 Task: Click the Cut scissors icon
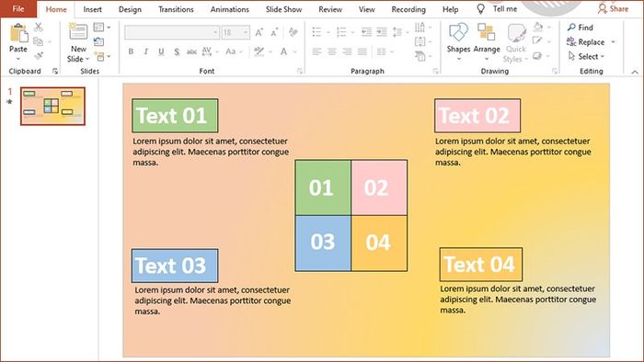tap(39, 27)
